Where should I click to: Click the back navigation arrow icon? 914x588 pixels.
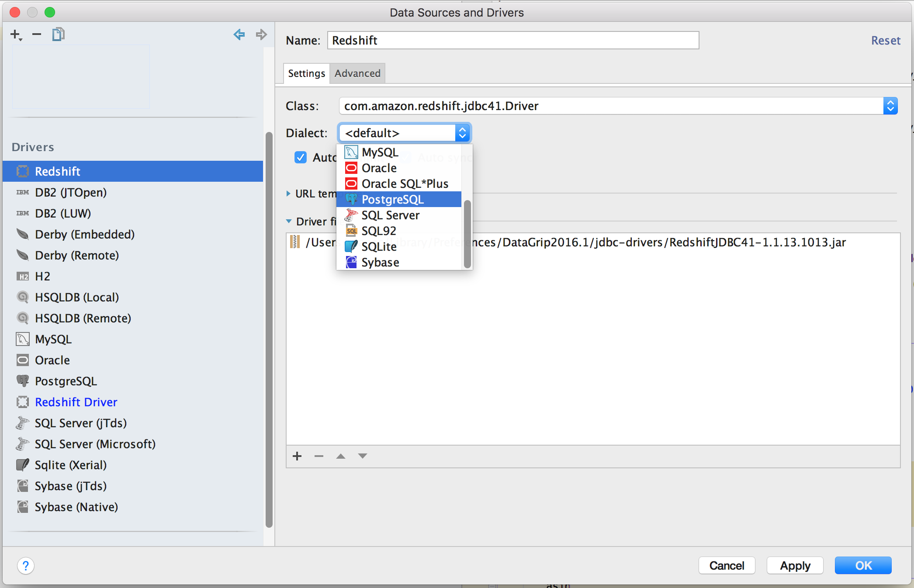coord(239,34)
